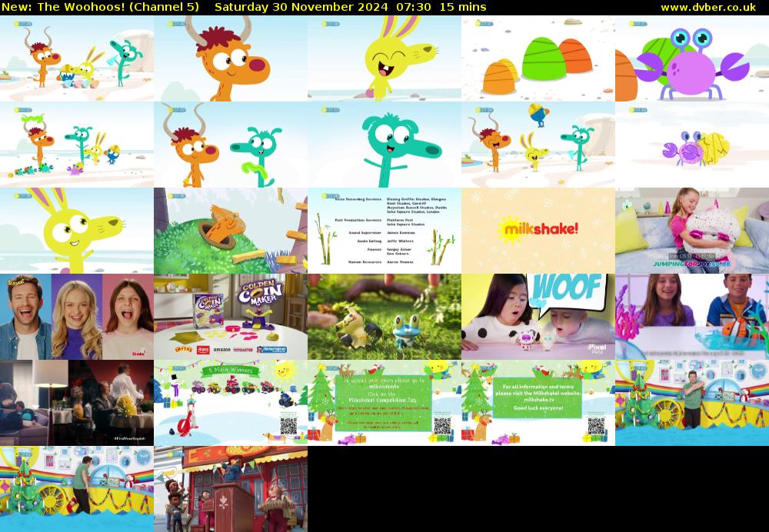Image resolution: width=769 pixels, height=532 pixels.
Task: Open thumbnail of dark restaurant scene
Action: [x=76, y=403]
